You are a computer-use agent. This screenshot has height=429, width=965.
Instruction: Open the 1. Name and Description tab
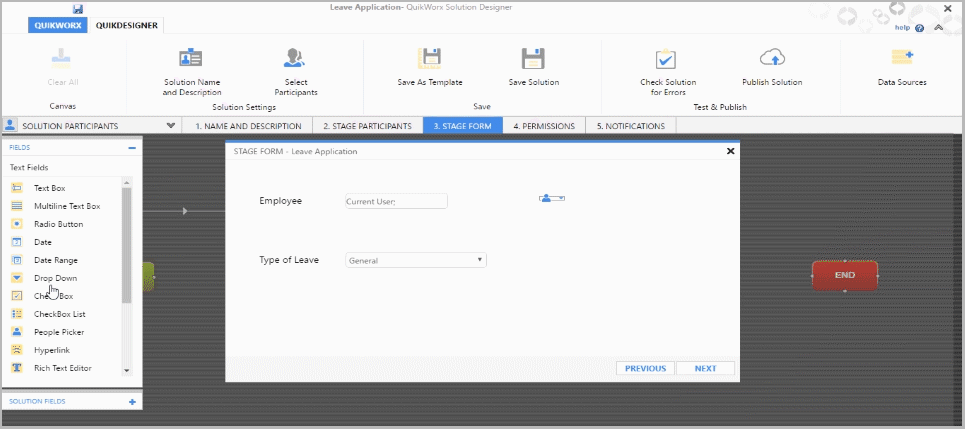tap(248, 126)
